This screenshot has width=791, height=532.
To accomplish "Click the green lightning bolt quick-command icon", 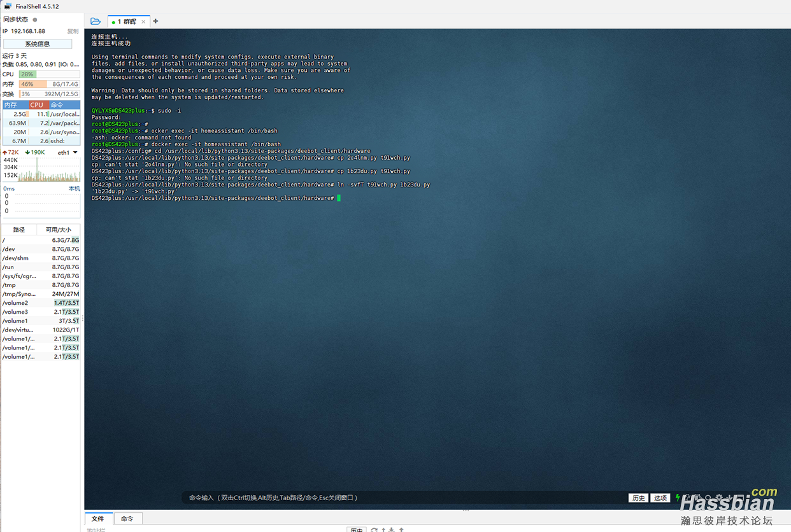I will [x=678, y=498].
